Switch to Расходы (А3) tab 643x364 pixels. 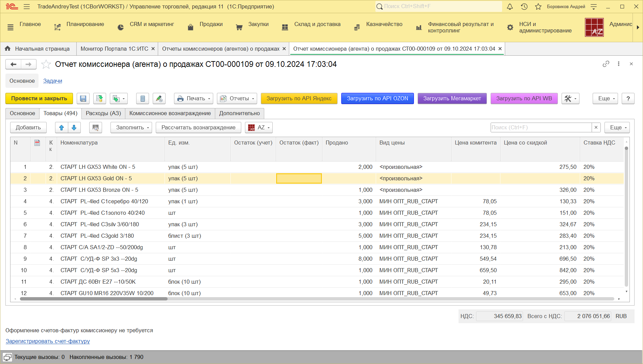coord(103,113)
